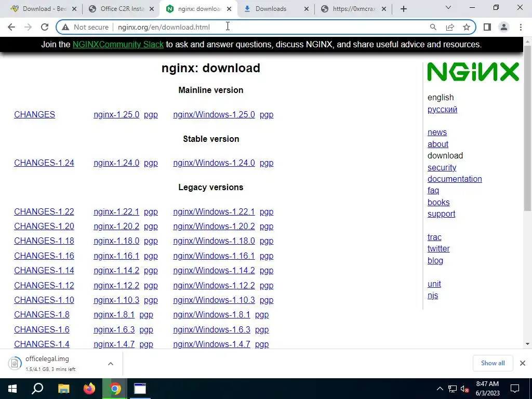Click Show all downloads button
This screenshot has width=532, height=399.
[x=493, y=363]
